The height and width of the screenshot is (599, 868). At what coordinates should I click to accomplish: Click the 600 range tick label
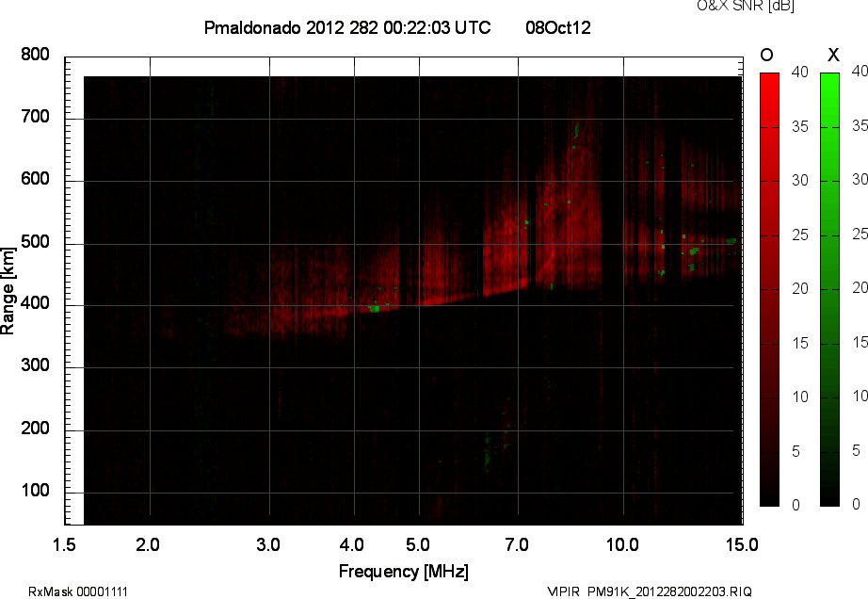tap(36, 179)
